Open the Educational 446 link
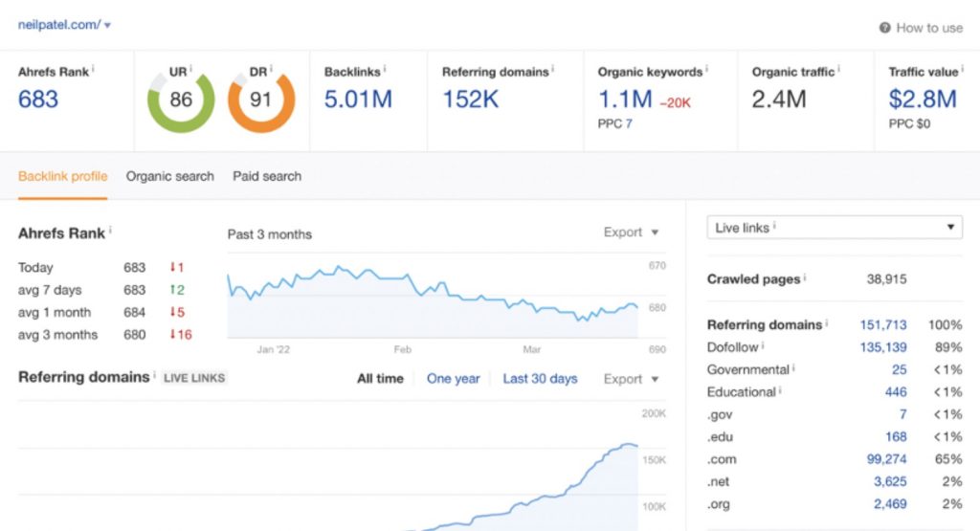Viewport: 980px width, 531px height. (x=896, y=392)
